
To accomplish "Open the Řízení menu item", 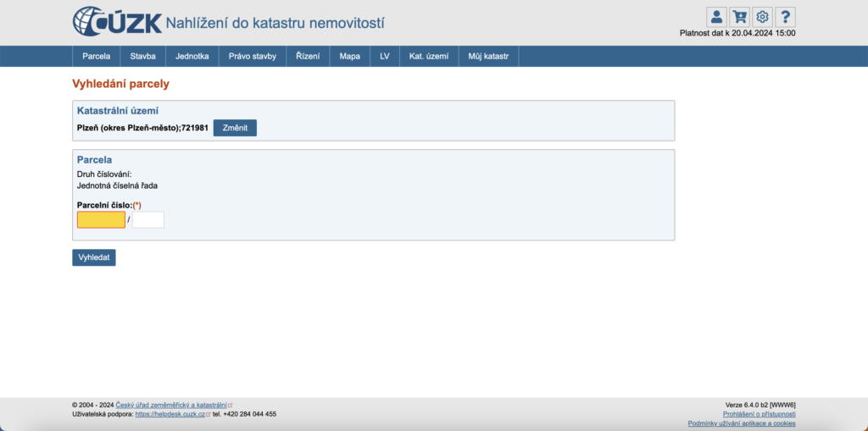I will (x=308, y=56).
